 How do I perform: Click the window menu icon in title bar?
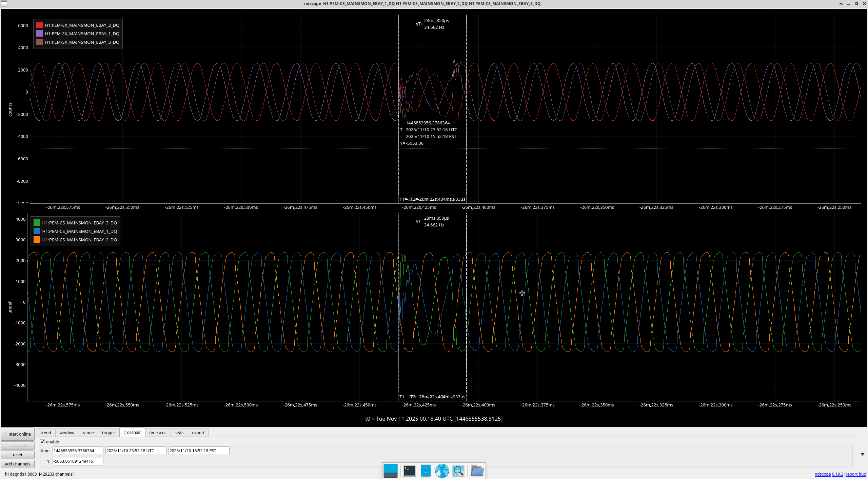coord(4,3)
